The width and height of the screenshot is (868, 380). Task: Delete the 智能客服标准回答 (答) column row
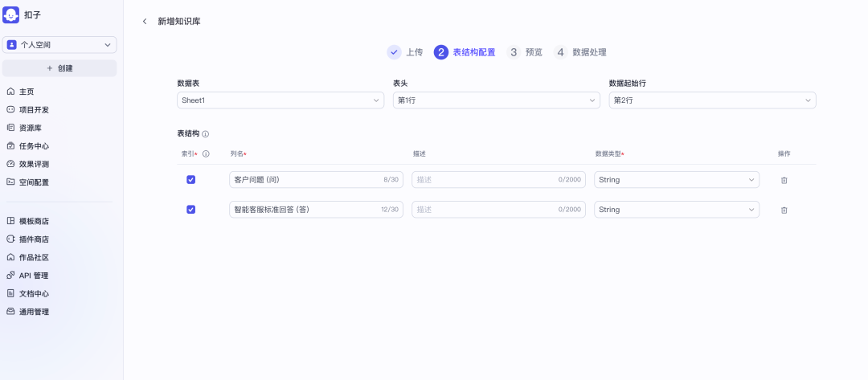coord(784,210)
